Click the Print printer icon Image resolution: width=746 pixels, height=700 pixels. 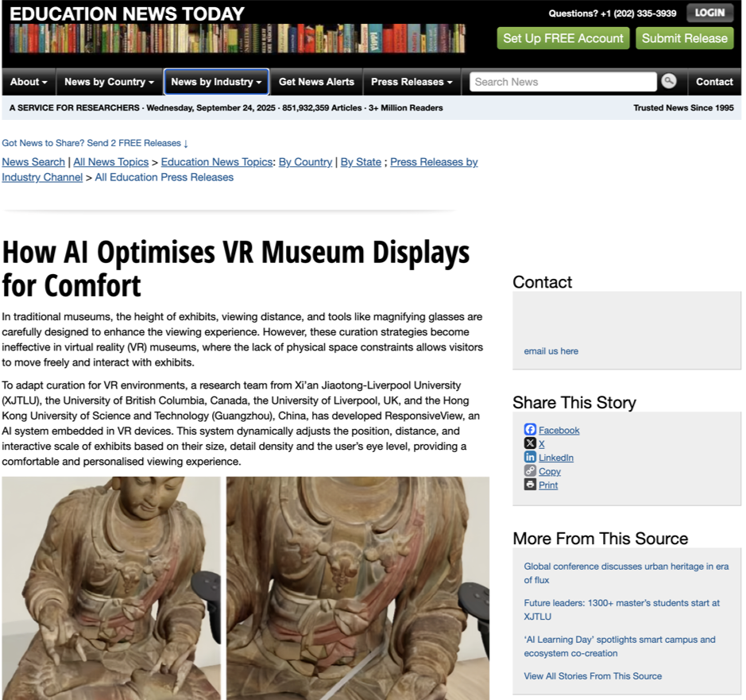[x=530, y=485]
